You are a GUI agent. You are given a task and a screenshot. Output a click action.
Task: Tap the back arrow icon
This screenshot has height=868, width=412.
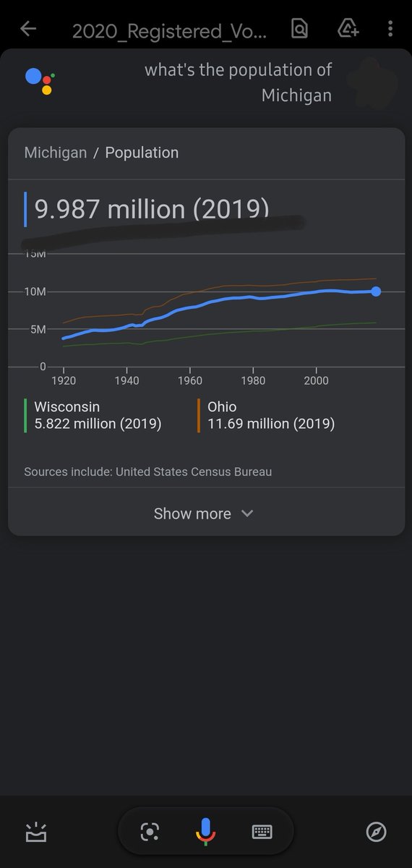click(x=28, y=29)
